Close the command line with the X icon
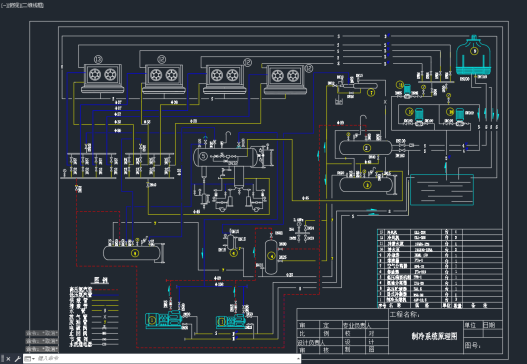The height and width of the screenshot is (364, 527). coord(8,359)
